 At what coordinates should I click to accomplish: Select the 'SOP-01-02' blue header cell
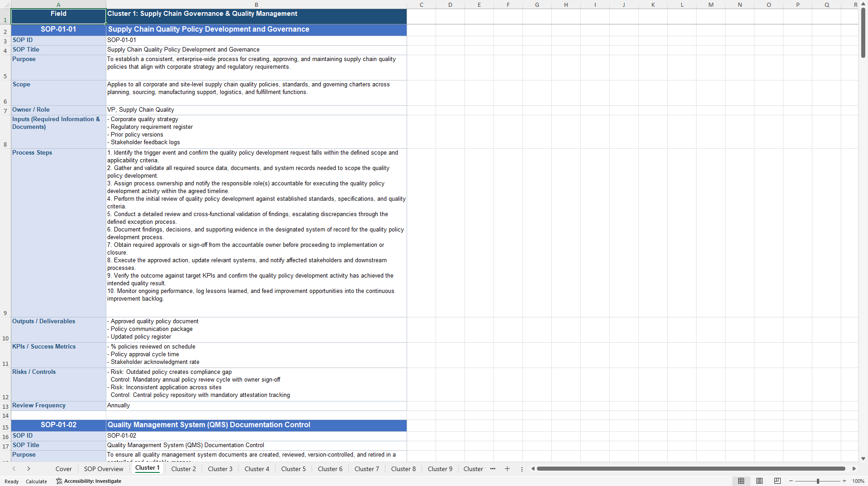click(58, 425)
